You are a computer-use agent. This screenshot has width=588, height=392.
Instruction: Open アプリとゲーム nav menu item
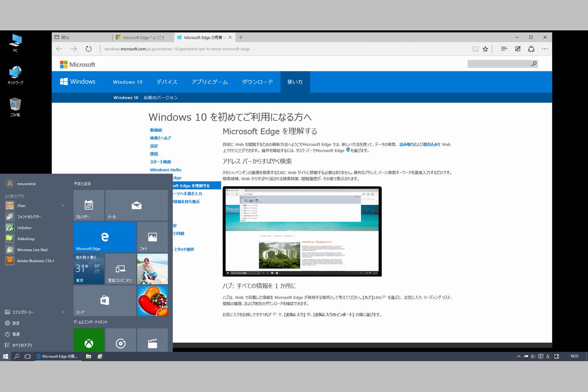pos(210,82)
